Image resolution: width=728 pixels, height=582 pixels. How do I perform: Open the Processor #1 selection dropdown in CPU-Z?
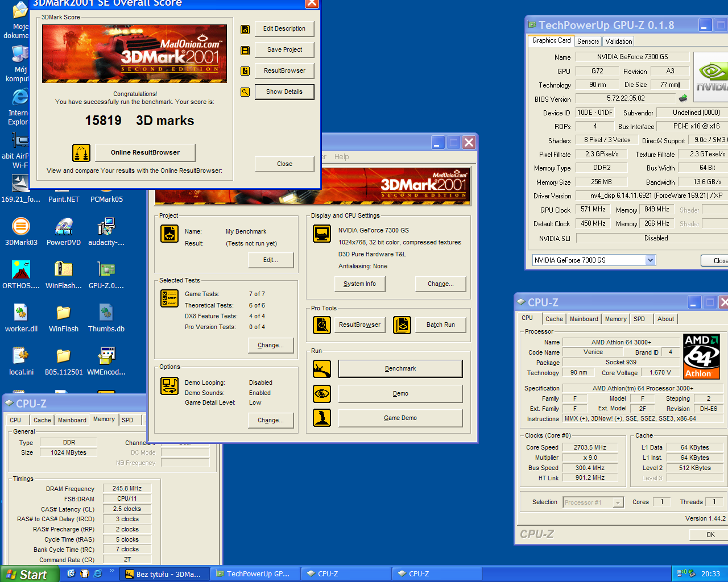[x=618, y=502]
